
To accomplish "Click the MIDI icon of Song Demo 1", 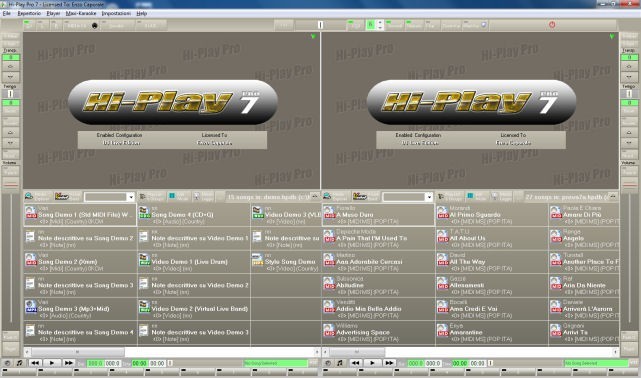I will (x=31, y=213).
